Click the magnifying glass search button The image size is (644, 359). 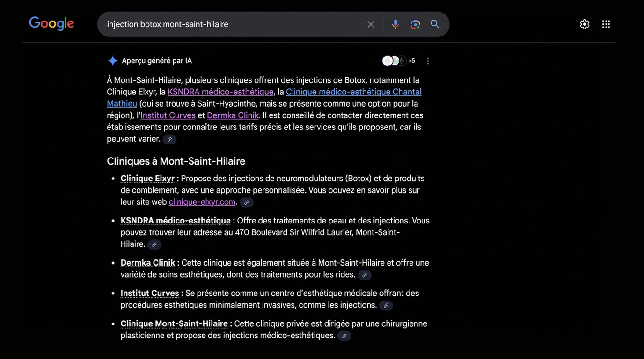click(435, 24)
